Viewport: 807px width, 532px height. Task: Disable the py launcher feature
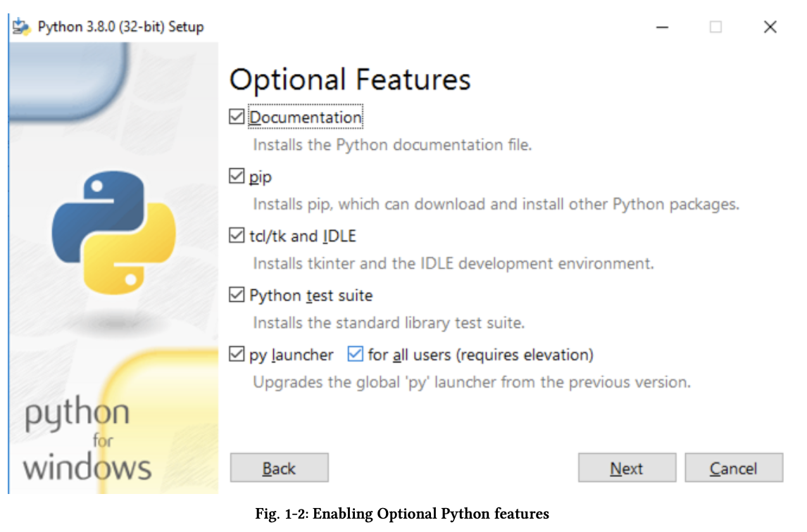pos(237,355)
